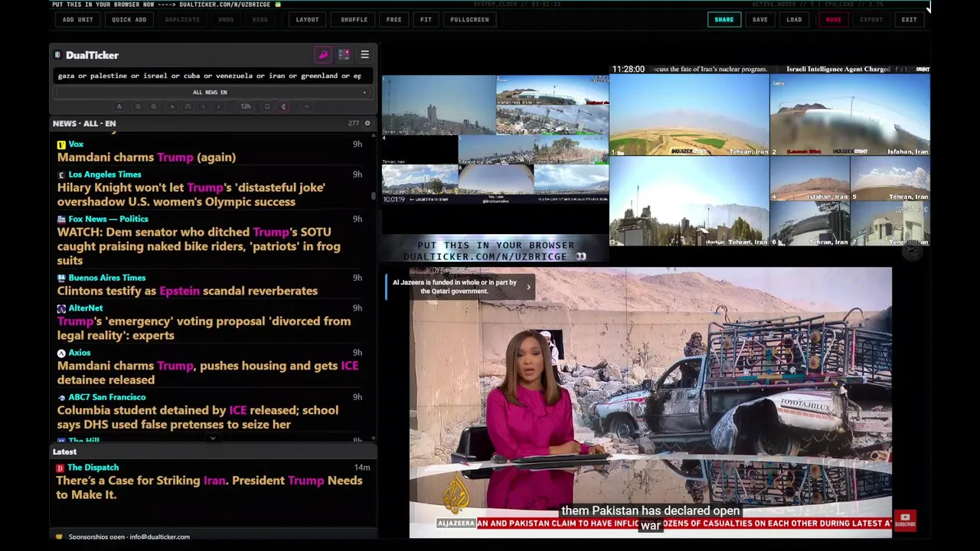This screenshot has width=980, height=551.
Task: Switch to FULLSCREEN mode
Action: point(469,20)
